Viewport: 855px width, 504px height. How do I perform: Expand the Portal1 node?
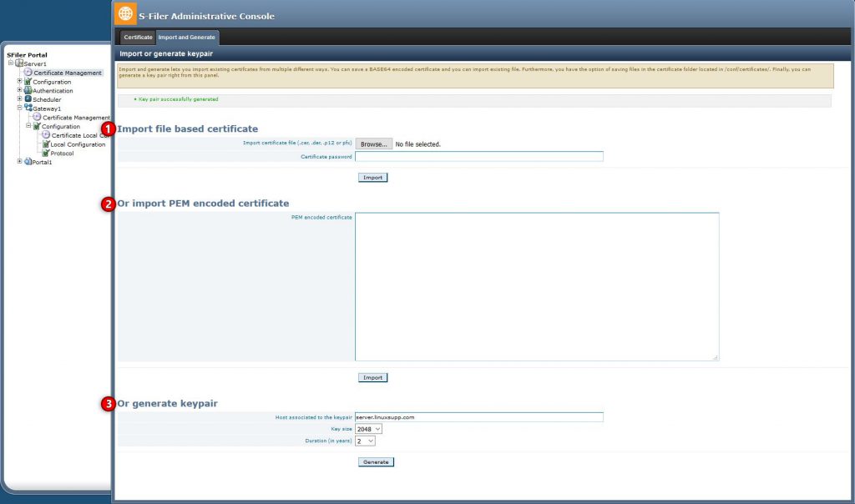[x=20, y=161]
